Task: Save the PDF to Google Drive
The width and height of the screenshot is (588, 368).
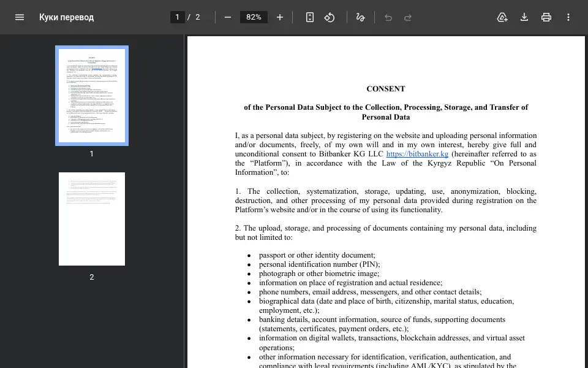Action: tap(502, 17)
